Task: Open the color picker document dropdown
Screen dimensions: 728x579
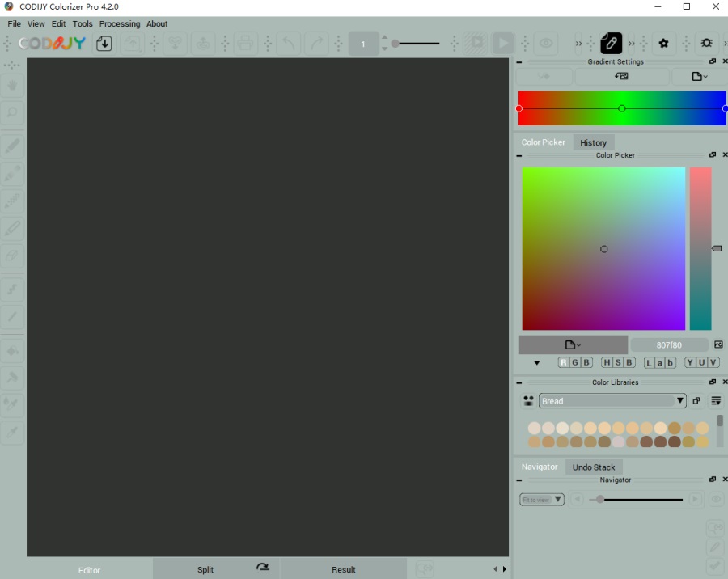Action: click(574, 344)
